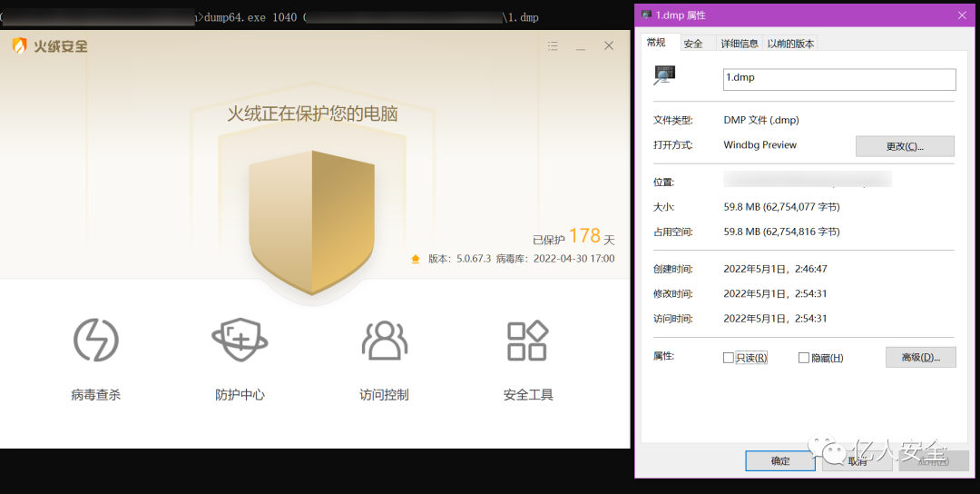Confirm with the 确定 button
Screen dimensions: 980x494
click(x=780, y=461)
